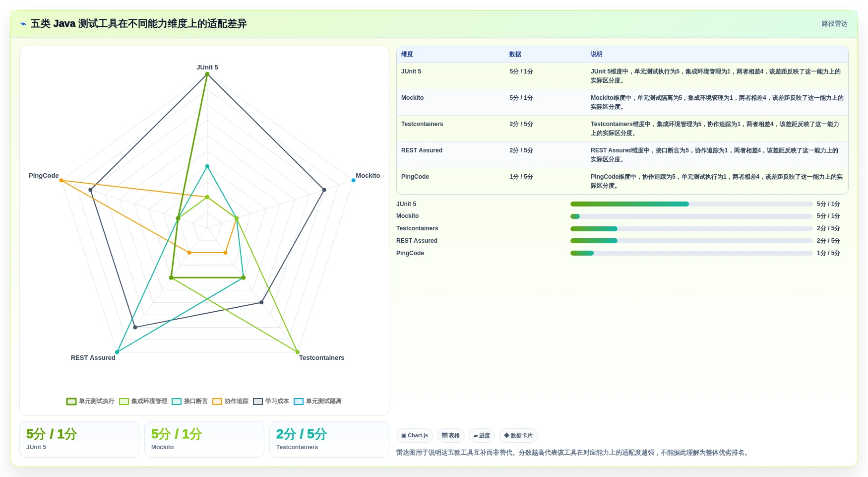868x477 pixels.
Task: Open the JUnit 5 summary card
Action: [x=79, y=439]
